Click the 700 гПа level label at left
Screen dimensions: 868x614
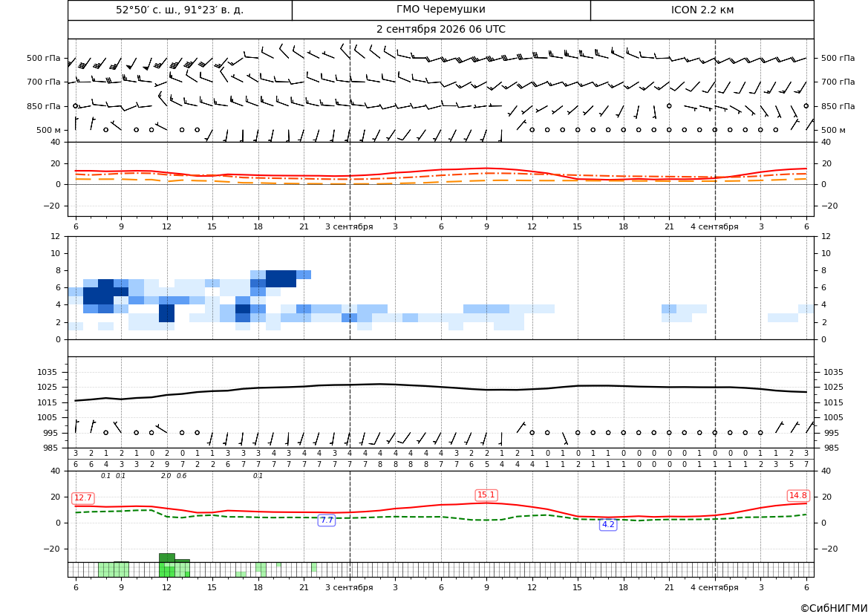tap(43, 82)
